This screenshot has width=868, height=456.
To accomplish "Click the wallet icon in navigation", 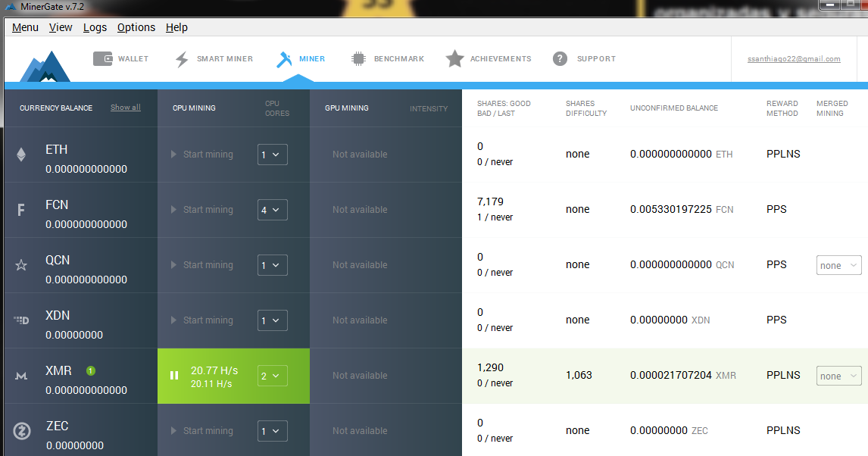I will pyautogui.click(x=102, y=58).
